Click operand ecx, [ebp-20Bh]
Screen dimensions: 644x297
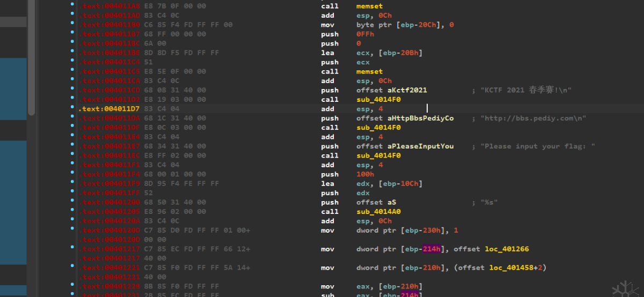(389, 53)
